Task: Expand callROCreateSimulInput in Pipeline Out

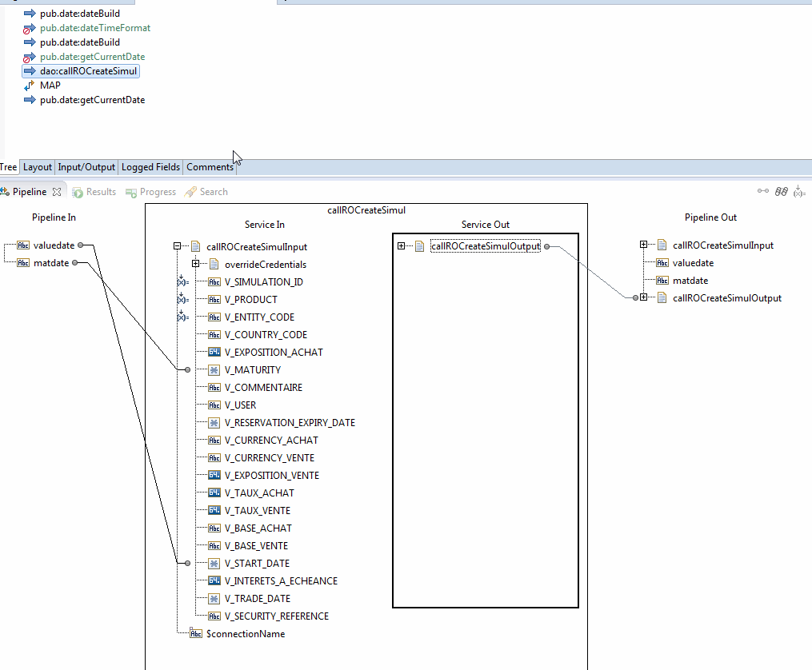Action: 644,245
